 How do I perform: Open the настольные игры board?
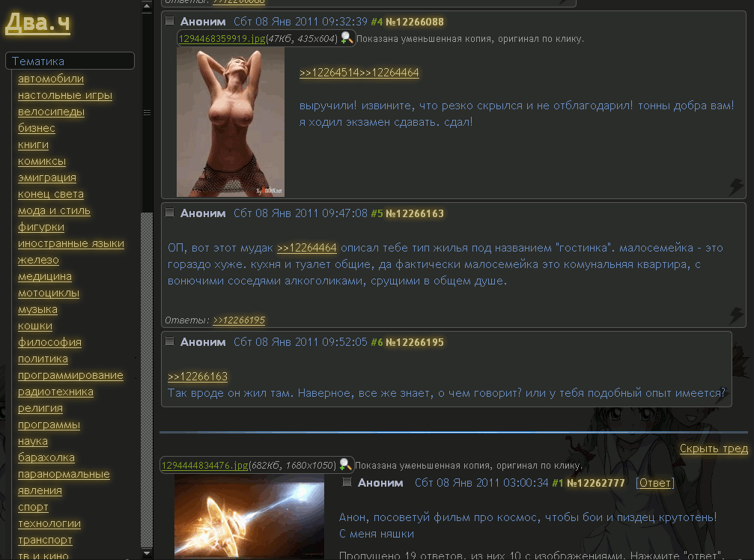[65, 95]
